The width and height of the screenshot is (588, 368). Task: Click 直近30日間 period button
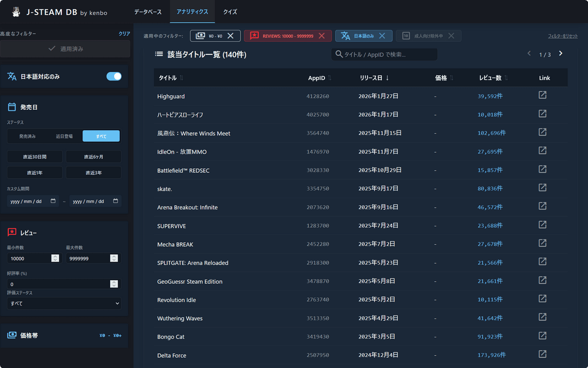click(x=35, y=157)
